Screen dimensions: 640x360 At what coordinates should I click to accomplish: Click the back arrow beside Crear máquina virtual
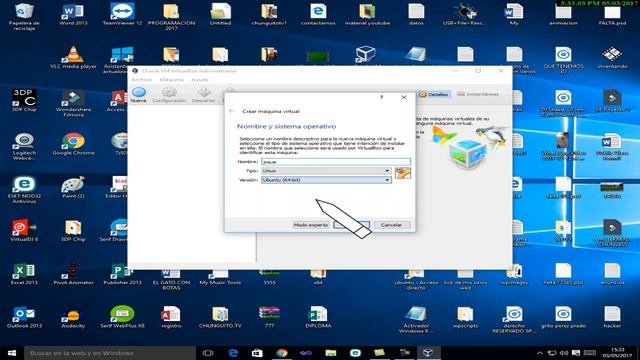click(x=232, y=111)
